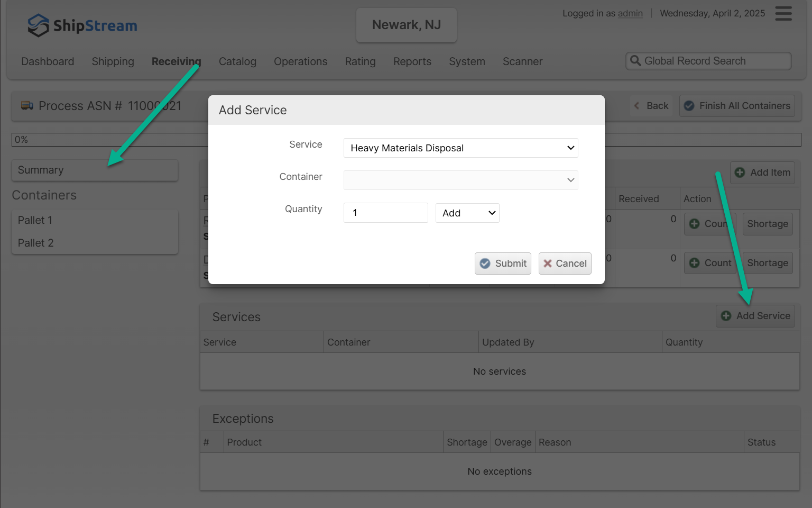Click the checkmark icon on Finish All Containers
This screenshot has height=508, width=812.
(689, 106)
